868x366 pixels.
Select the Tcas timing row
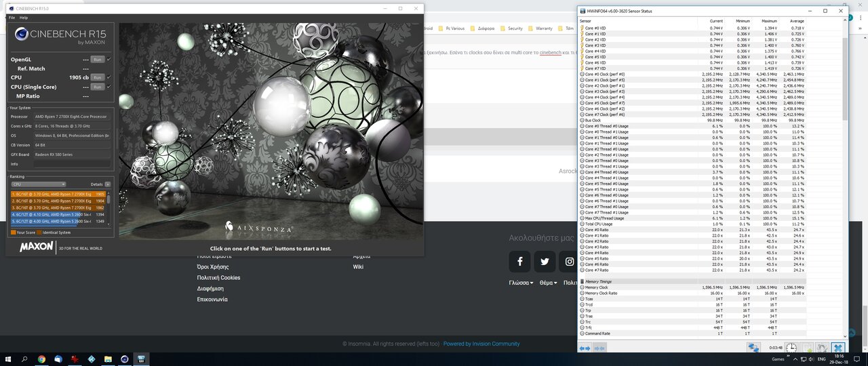692,299
